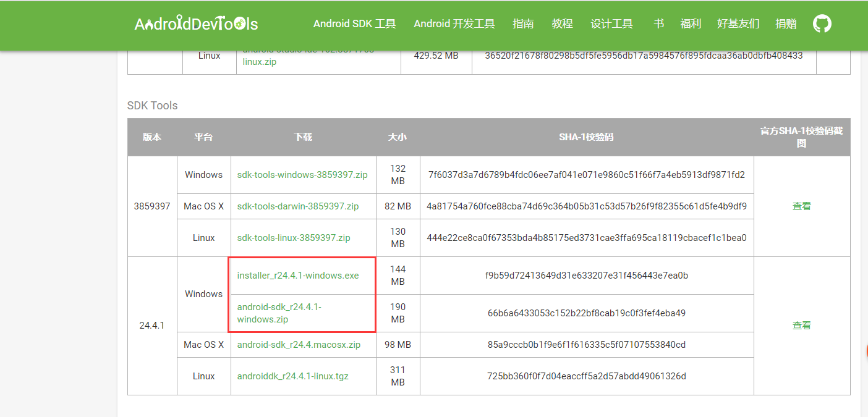Select SHA-1 starting with 85a9cccb0b1f
The image size is (868, 417).
[587, 345]
